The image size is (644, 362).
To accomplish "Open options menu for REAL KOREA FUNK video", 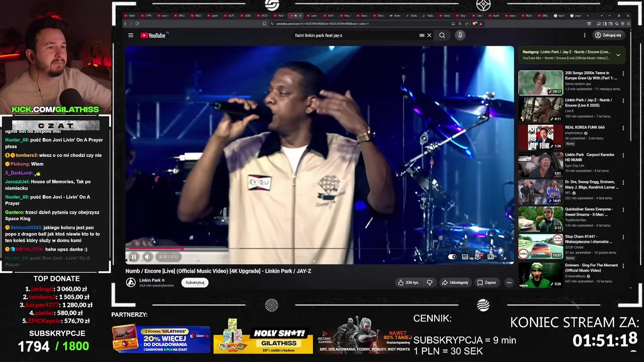I will point(623,128).
